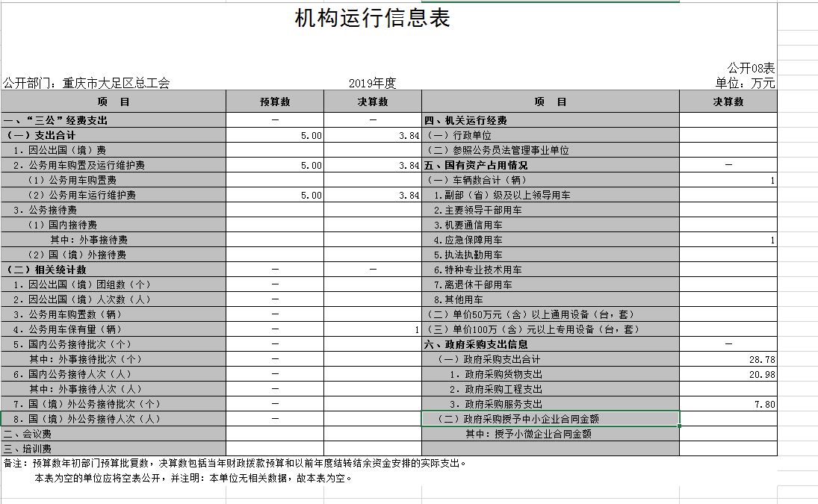Click 其中：外事接待人次（人） label
Screen dimensions: 818x504
86,389
